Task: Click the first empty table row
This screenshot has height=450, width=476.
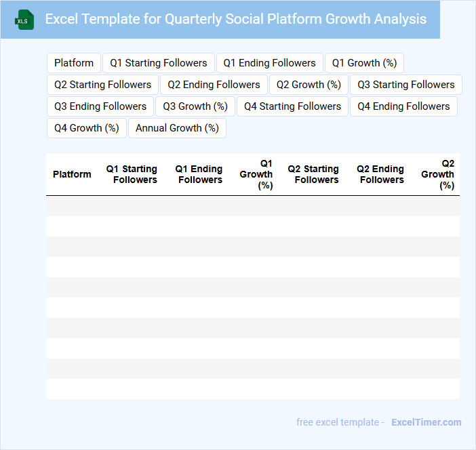Action: point(252,206)
